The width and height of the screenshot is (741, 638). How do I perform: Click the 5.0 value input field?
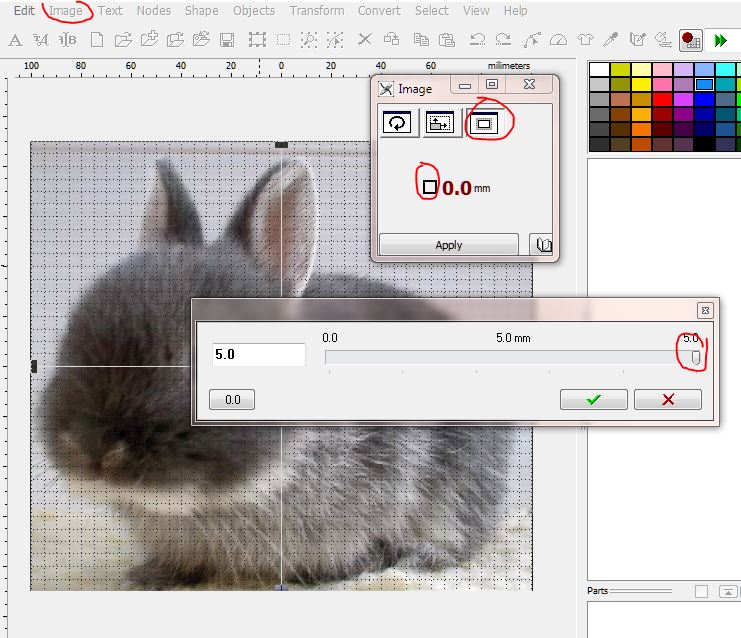pyautogui.click(x=258, y=354)
